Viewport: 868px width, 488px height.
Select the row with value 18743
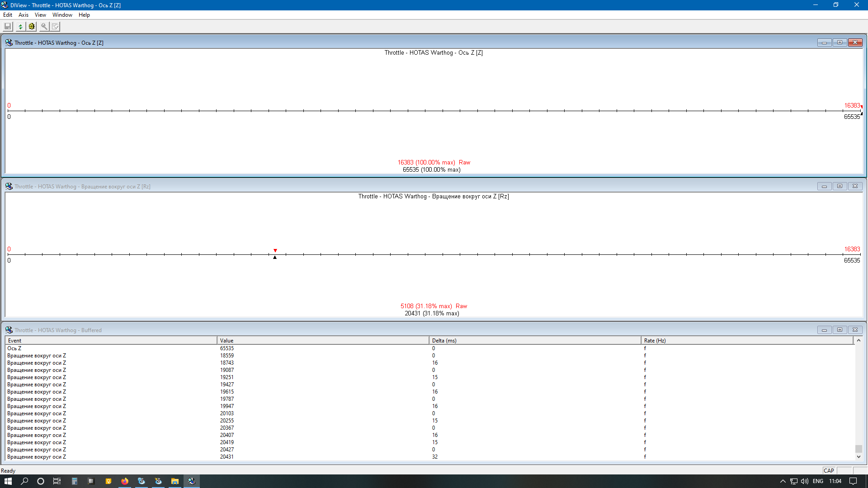click(x=429, y=363)
